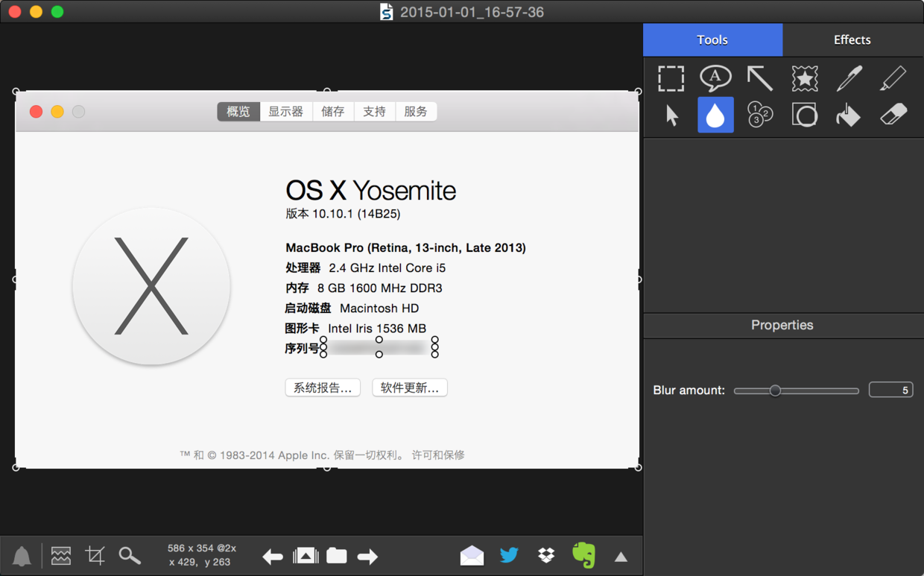Click the 系统报告... button
Image resolution: width=924 pixels, height=576 pixels.
(323, 387)
